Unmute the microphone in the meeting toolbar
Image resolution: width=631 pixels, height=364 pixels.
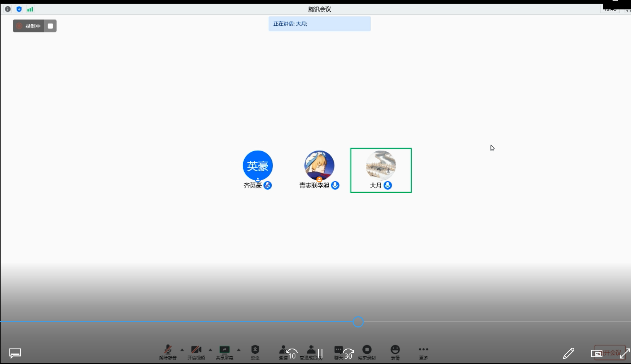(168, 352)
